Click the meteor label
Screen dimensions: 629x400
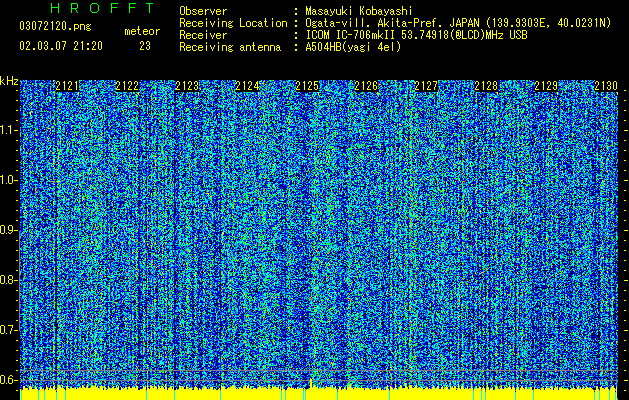[142, 31]
